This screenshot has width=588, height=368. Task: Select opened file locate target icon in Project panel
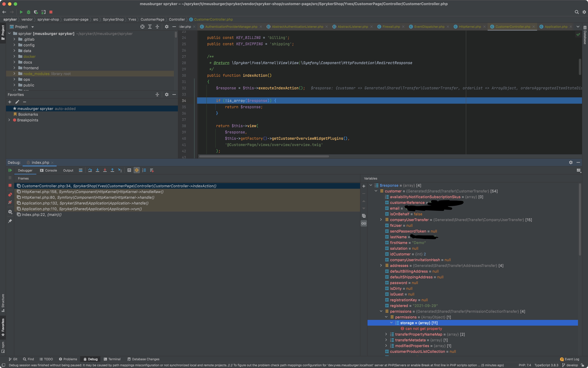click(142, 27)
